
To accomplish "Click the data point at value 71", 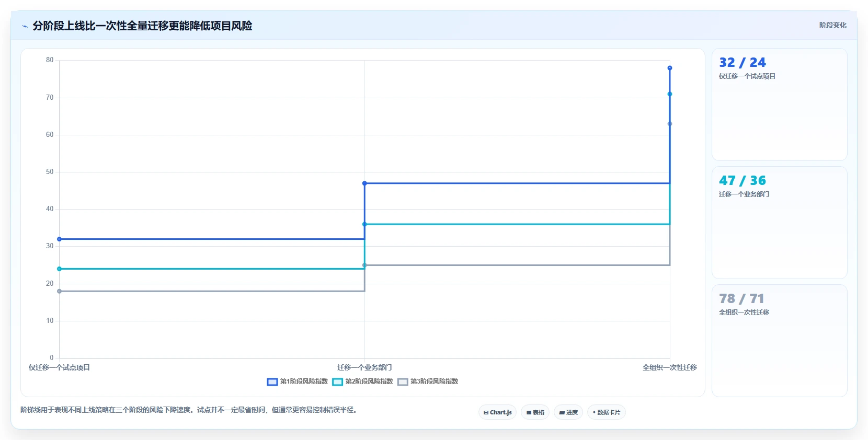I will point(670,94).
